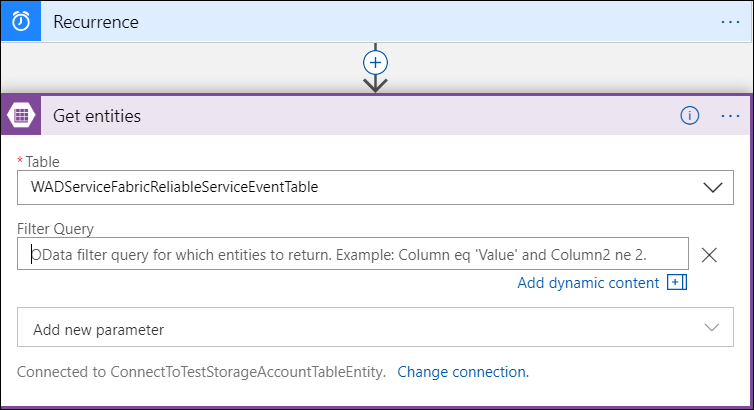
Task: Focus the Filter Query input field
Action: point(352,254)
